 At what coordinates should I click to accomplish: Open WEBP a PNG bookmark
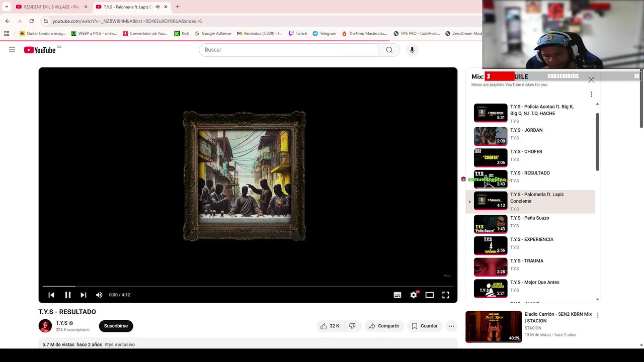pyautogui.click(x=94, y=34)
